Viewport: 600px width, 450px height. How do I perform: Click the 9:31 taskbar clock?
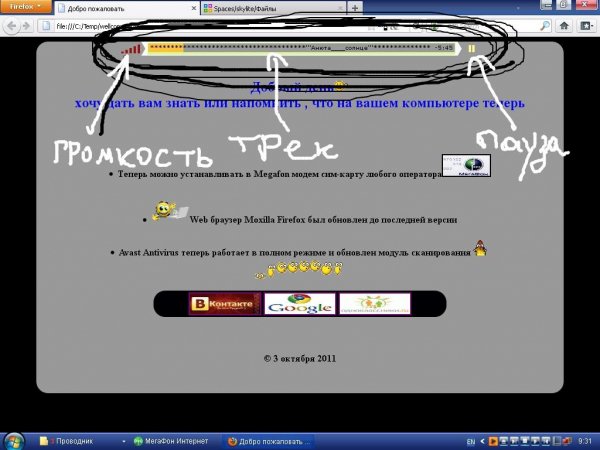[585, 442]
